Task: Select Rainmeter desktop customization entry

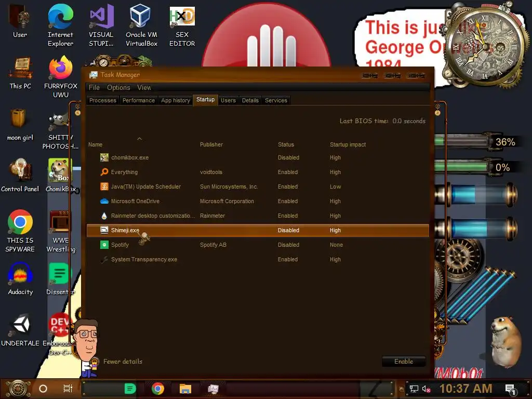Action: pyautogui.click(x=258, y=216)
